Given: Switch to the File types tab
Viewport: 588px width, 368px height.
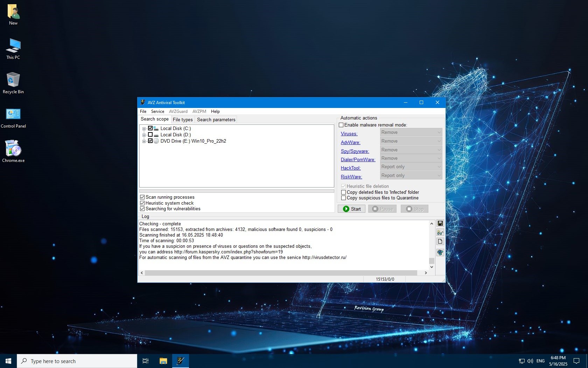Looking at the screenshot, I should (x=182, y=120).
